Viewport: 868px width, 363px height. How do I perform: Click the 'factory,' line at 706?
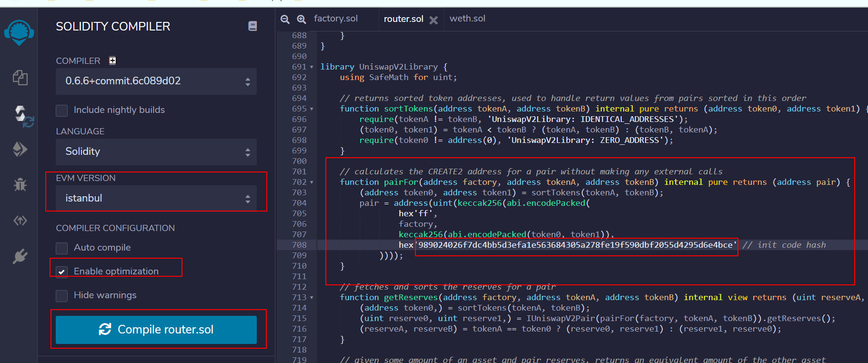coord(418,224)
